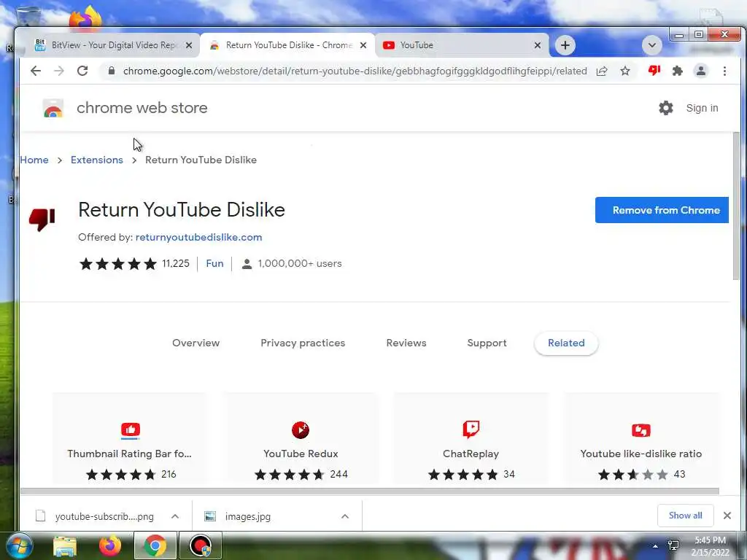Open the Chrome profile avatar
Viewport: 747px width, 560px height.
pyautogui.click(x=701, y=71)
